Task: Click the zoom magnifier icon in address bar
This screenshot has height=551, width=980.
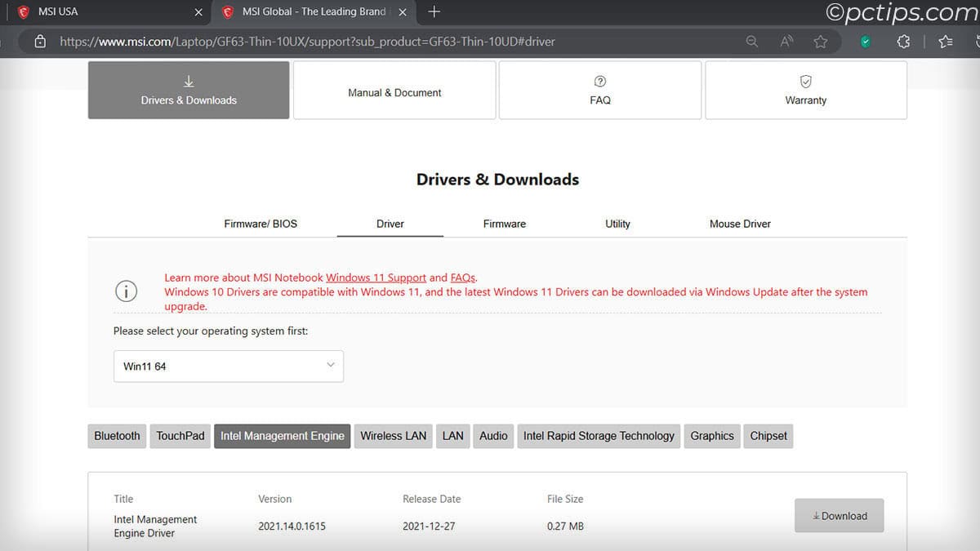Action: tap(752, 42)
